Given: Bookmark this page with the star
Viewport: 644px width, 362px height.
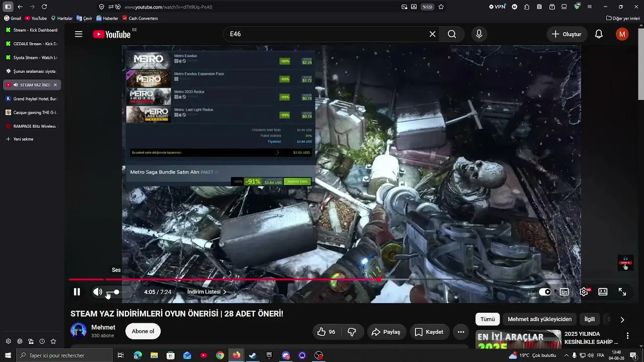Looking at the screenshot, I should 441,7.
